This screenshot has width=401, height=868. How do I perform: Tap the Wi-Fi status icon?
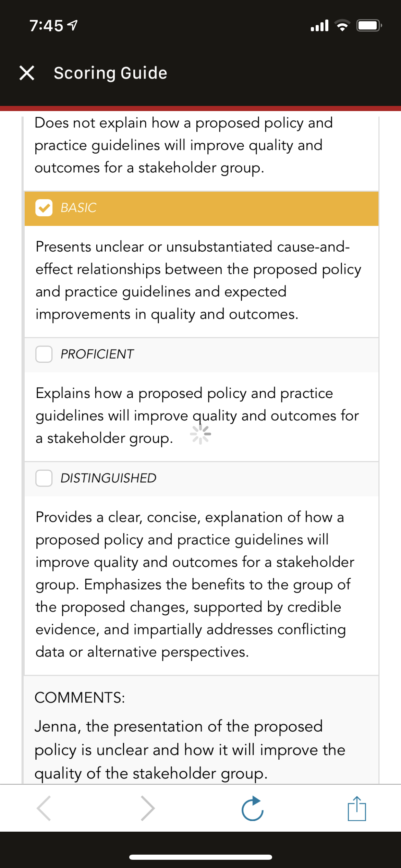(x=342, y=26)
